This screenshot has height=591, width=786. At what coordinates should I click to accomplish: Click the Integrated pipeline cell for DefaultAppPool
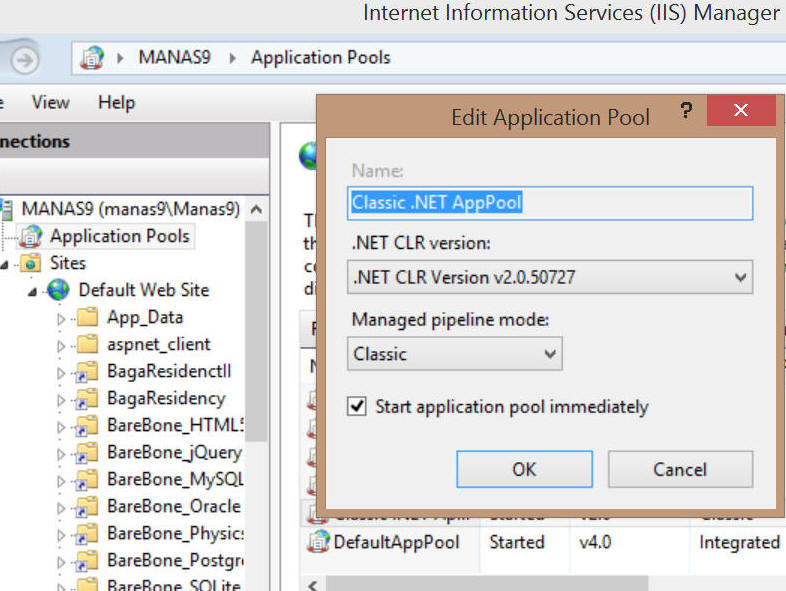739,542
